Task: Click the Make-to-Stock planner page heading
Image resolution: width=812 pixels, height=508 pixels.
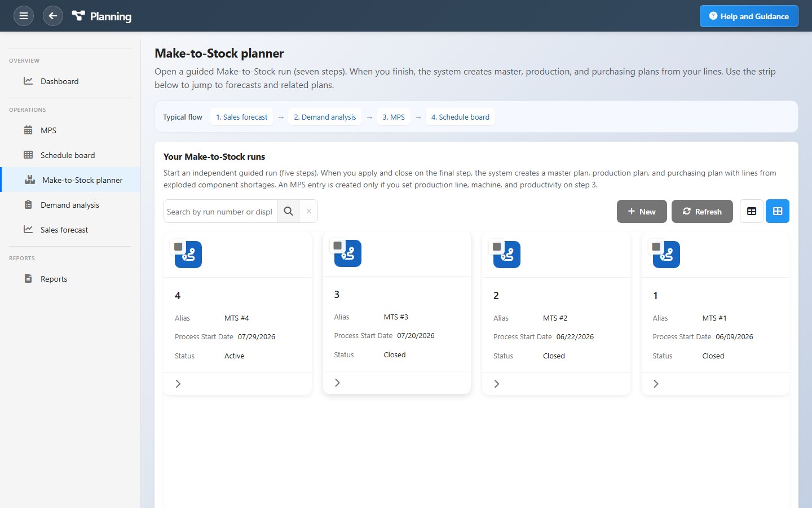Action: pos(219,53)
